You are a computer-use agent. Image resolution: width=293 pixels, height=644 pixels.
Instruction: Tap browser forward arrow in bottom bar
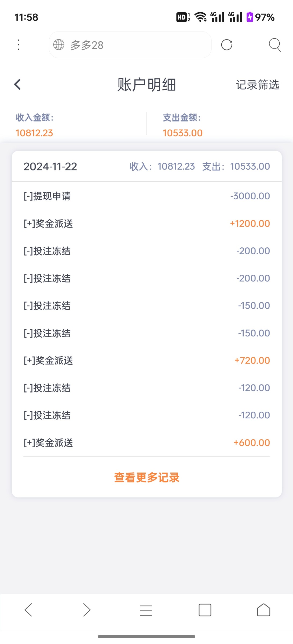point(87,610)
